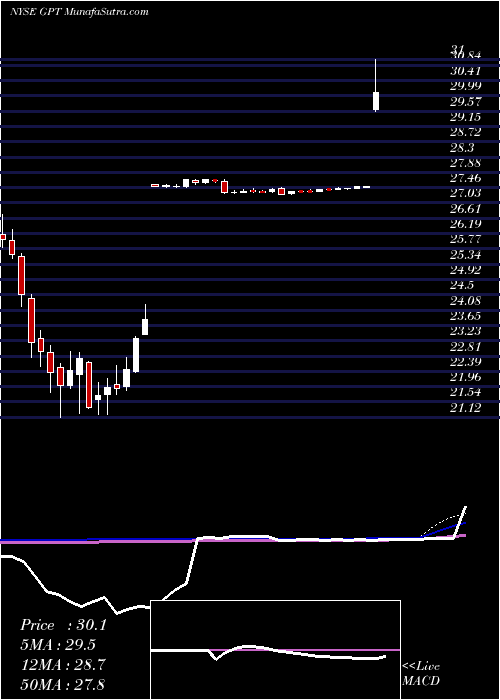Screen dimensions: 500x700
Task: Click the 24.08 price axis label
Action: pyautogui.click(x=465, y=300)
